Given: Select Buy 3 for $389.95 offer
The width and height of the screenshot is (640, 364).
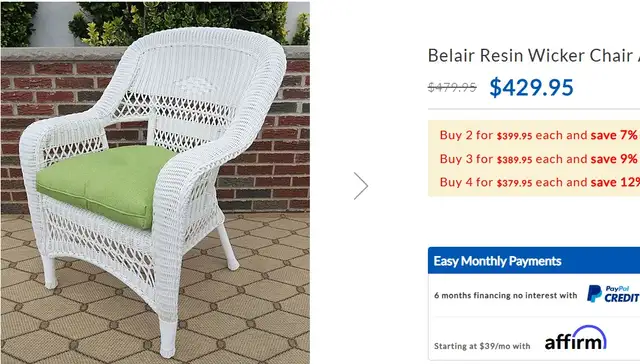Looking at the screenshot, I should coord(539,159).
